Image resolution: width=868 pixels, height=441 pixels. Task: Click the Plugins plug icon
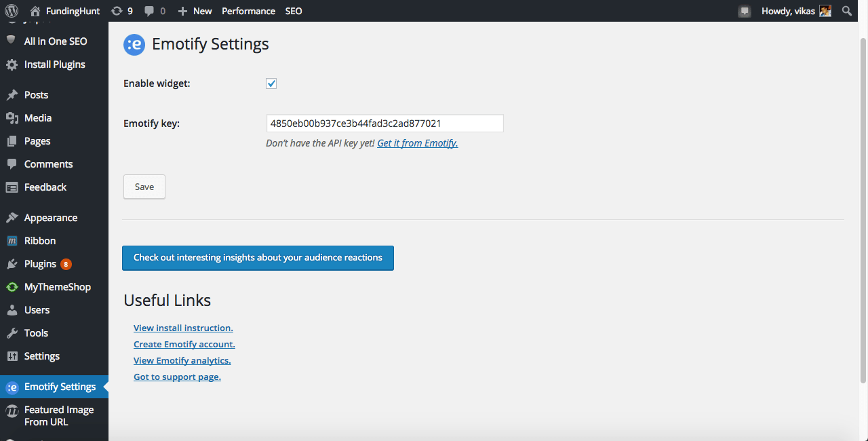pyautogui.click(x=12, y=264)
